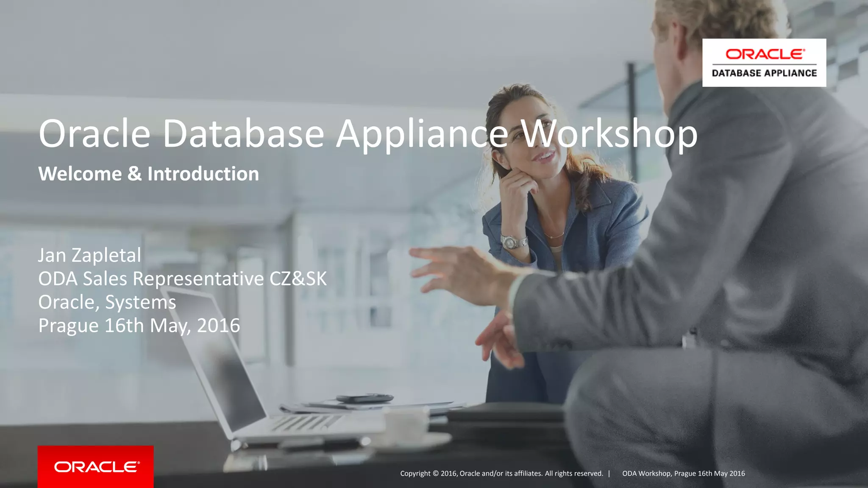Click the date line 'Prague 16th May, 2016'
Screen dimensions: 868x488
(139, 326)
